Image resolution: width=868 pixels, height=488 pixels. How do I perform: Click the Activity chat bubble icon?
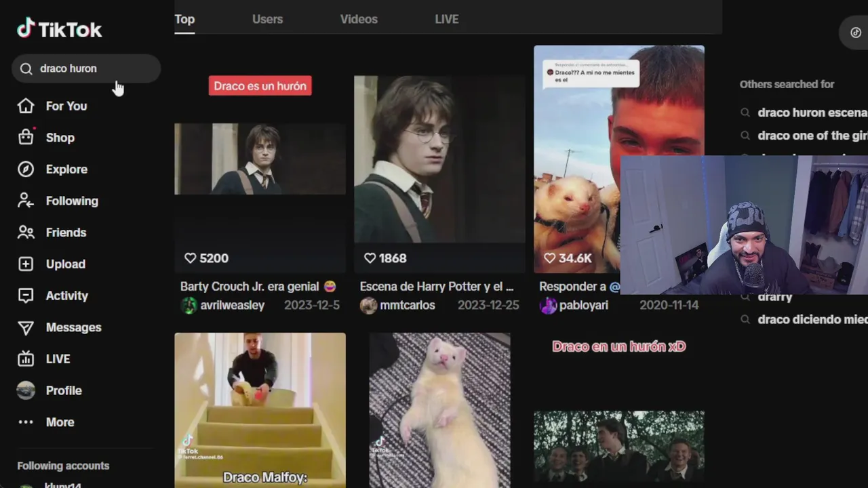point(26,296)
